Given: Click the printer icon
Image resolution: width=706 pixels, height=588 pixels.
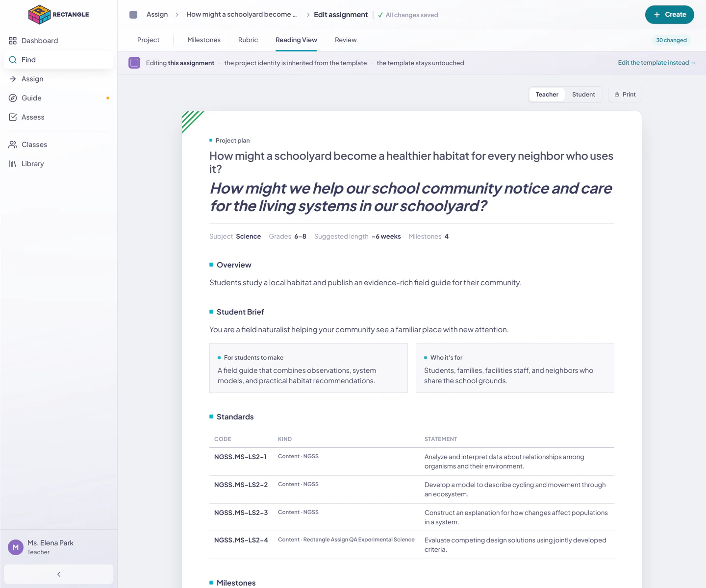Looking at the screenshot, I should (x=617, y=95).
